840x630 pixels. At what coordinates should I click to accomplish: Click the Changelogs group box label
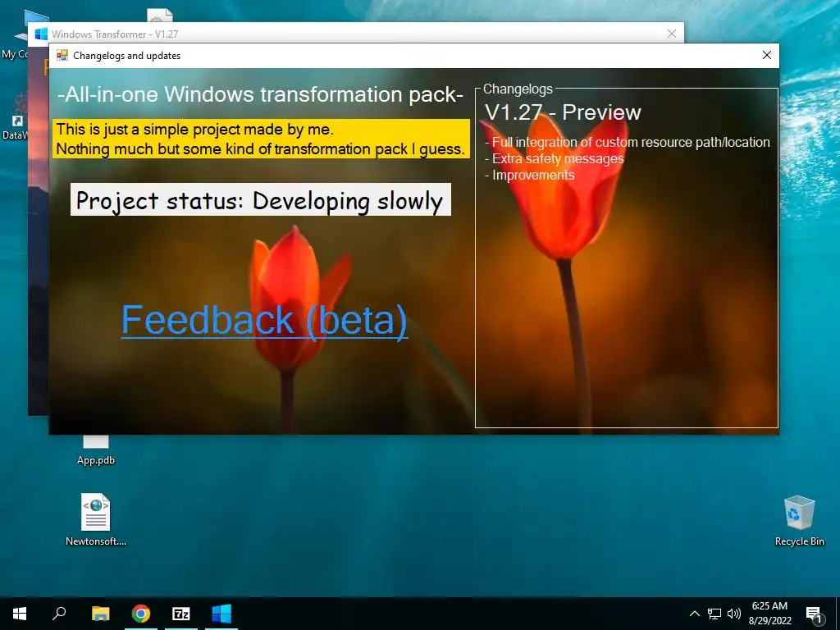pos(518,89)
